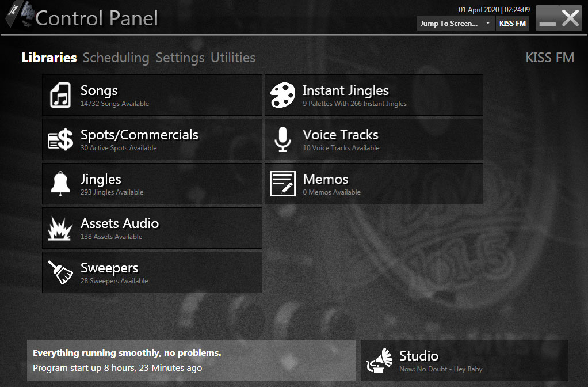The width and height of the screenshot is (588, 387).
Task: Click the KISS FM station button
Action: 512,23
